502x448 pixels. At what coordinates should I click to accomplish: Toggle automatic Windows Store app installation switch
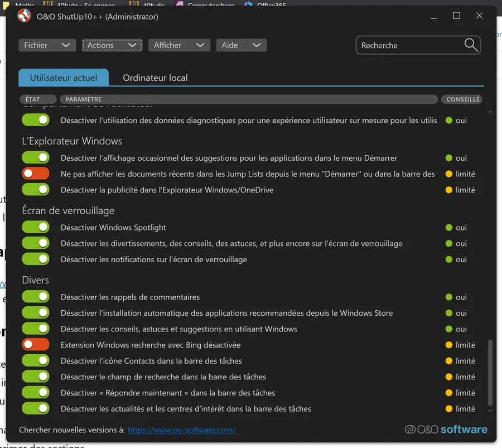click(36, 312)
